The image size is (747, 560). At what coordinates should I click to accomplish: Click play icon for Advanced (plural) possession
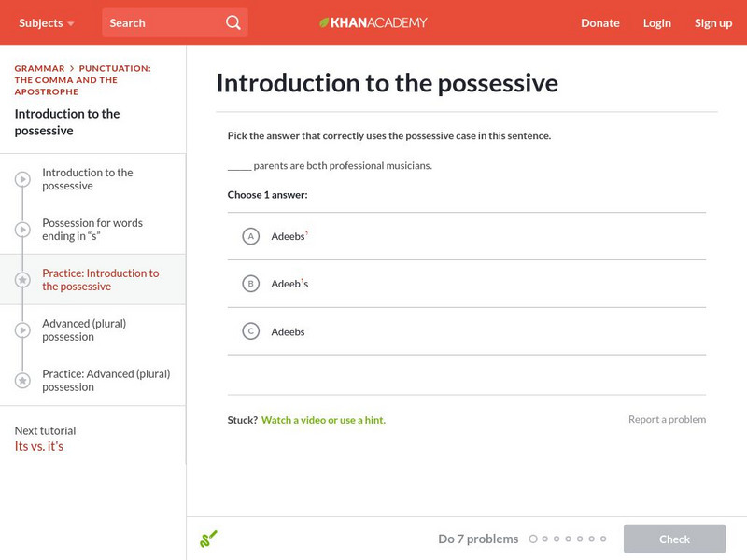click(x=22, y=330)
